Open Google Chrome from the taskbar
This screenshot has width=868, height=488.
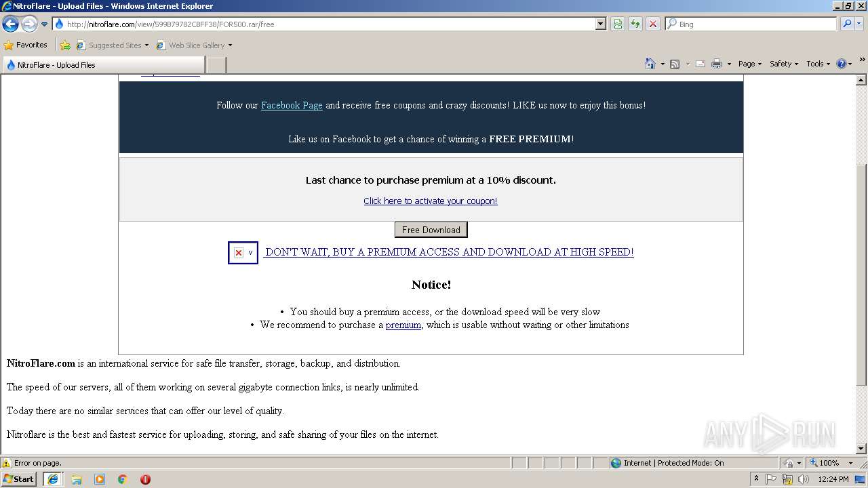(123, 479)
